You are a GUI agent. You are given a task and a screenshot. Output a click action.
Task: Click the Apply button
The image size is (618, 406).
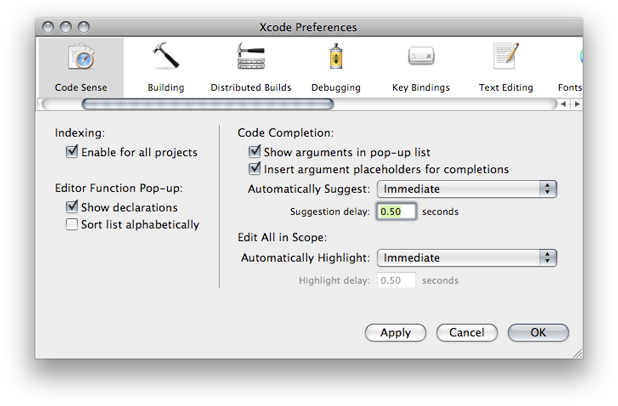pos(396,333)
